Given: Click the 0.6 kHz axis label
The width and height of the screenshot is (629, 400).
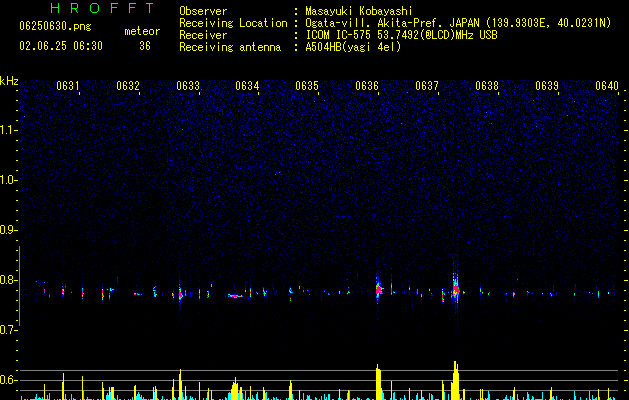Looking at the screenshot, I should 9,380.
